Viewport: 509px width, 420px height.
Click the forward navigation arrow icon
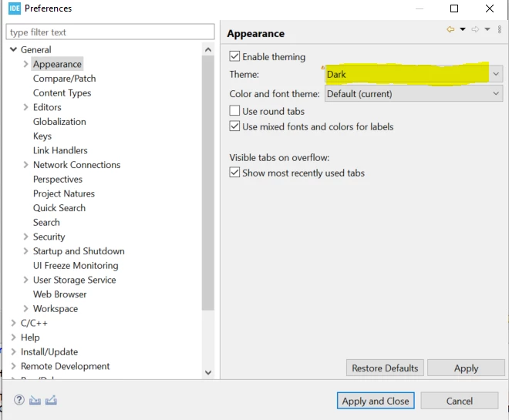(475, 29)
